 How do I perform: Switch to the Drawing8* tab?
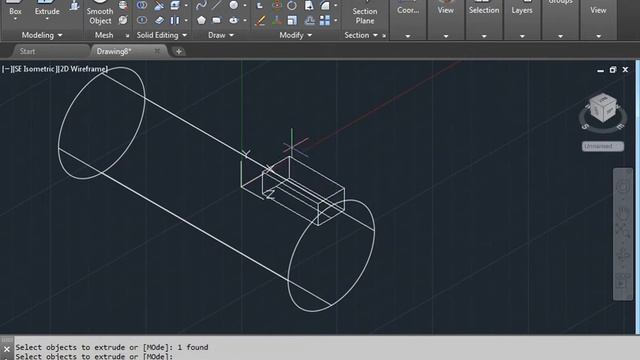114,51
